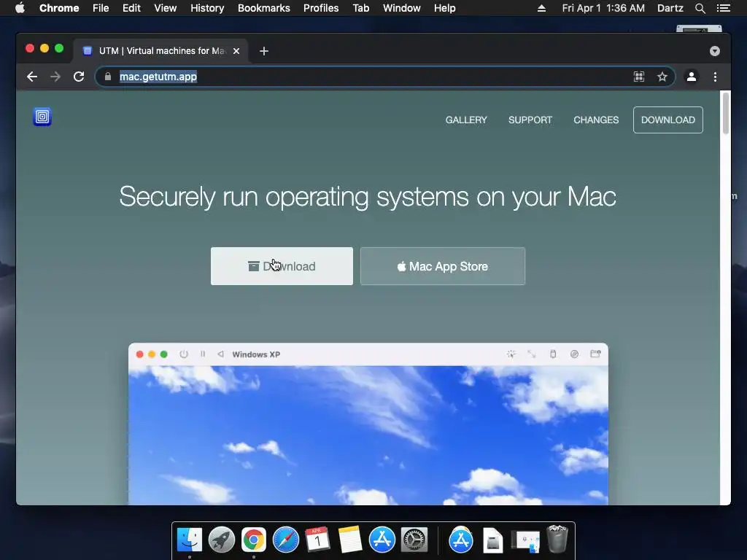
Task: Click the power icon in the Windows XP window
Action: point(184,354)
